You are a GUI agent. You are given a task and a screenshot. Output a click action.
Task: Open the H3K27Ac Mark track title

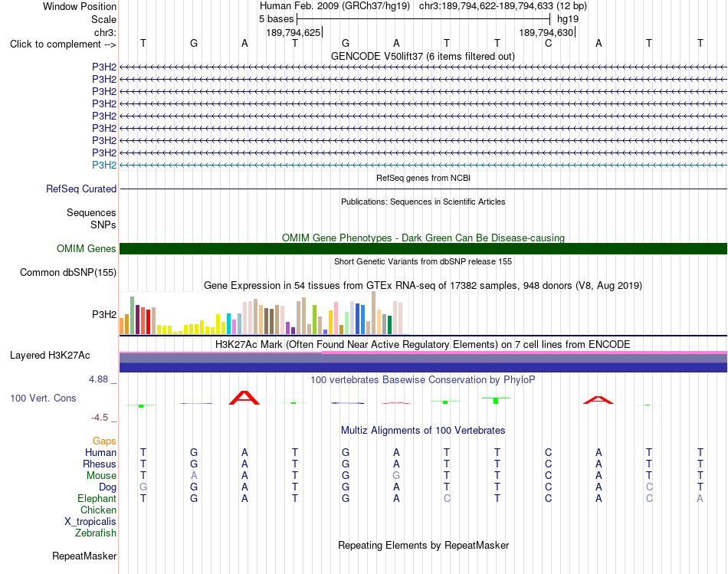click(423, 345)
